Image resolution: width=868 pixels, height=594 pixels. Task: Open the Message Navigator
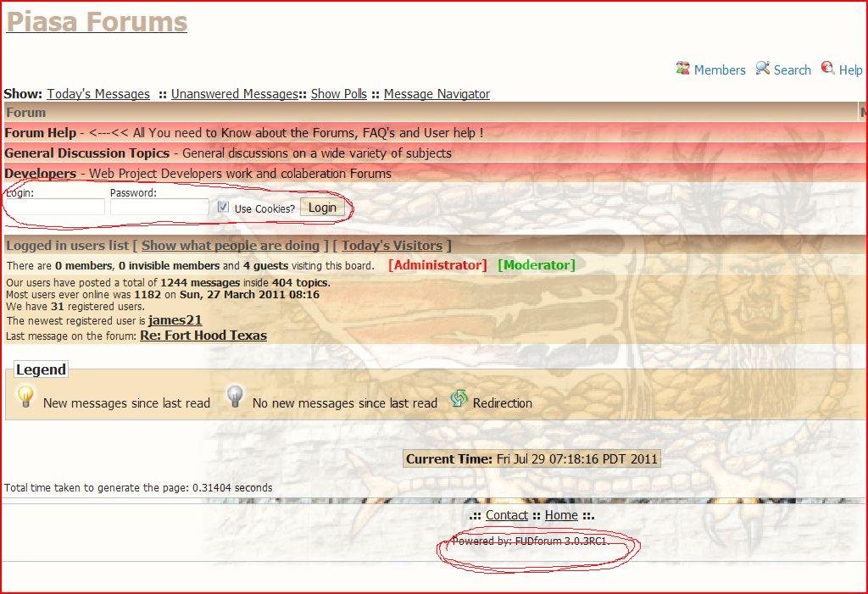click(437, 94)
